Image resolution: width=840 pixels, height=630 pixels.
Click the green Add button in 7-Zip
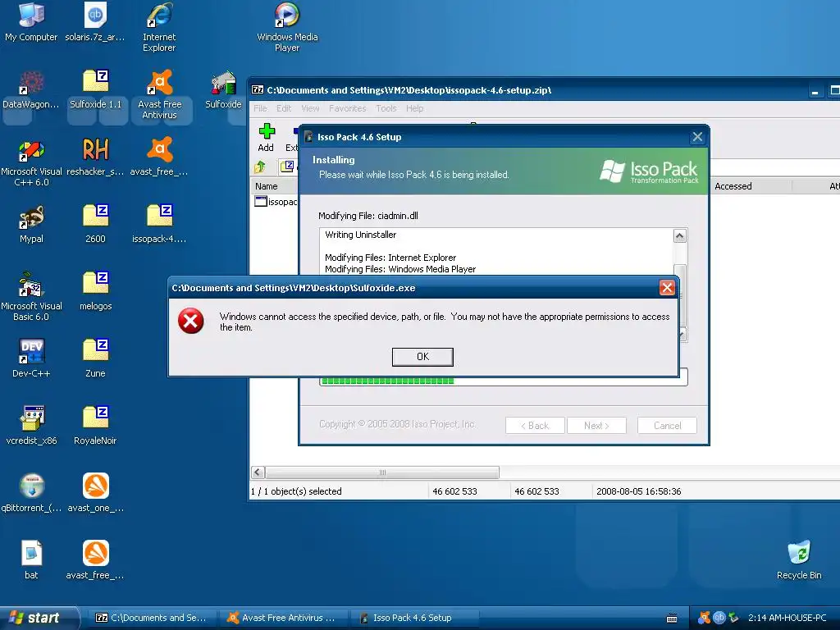267,138
